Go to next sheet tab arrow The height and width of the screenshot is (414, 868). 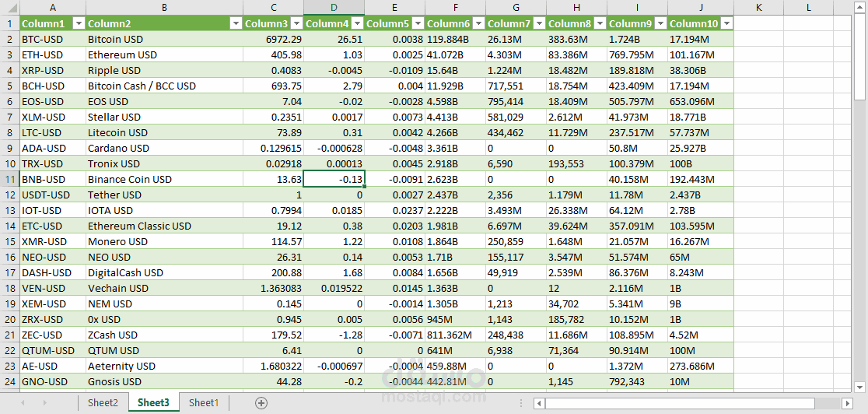tap(44, 403)
